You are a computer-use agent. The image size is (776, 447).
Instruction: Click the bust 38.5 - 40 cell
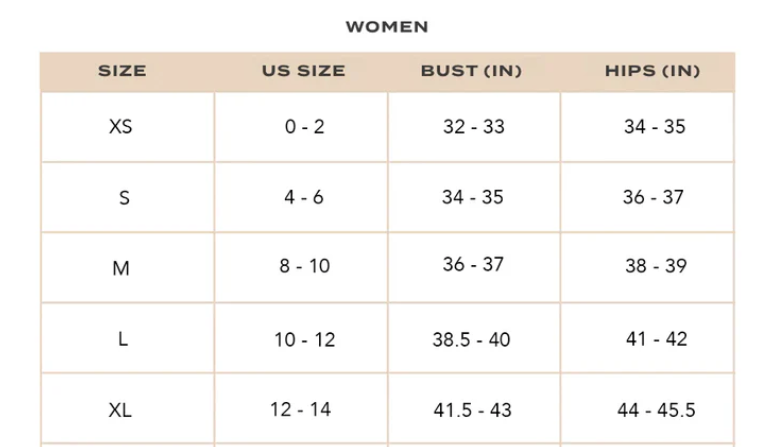click(x=471, y=340)
